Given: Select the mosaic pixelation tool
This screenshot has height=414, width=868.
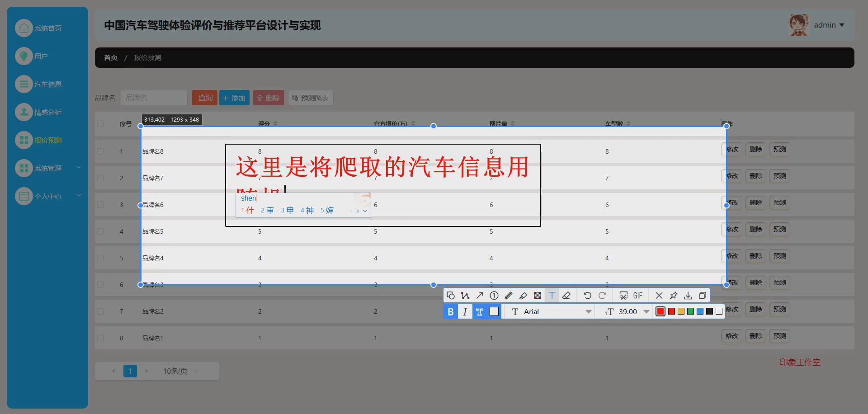Looking at the screenshot, I should point(538,295).
